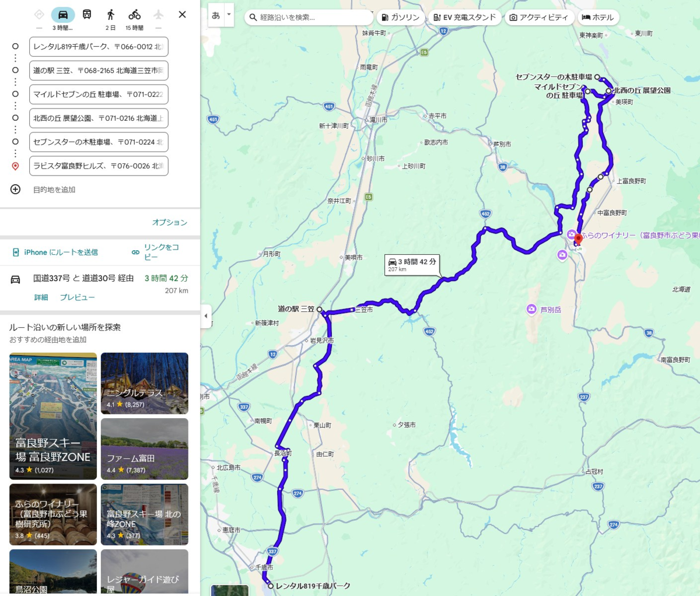Screen dimensions: 700x596
Task: Open the 富良野スキー場 北の峰ZONE card
Action: (145, 514)
